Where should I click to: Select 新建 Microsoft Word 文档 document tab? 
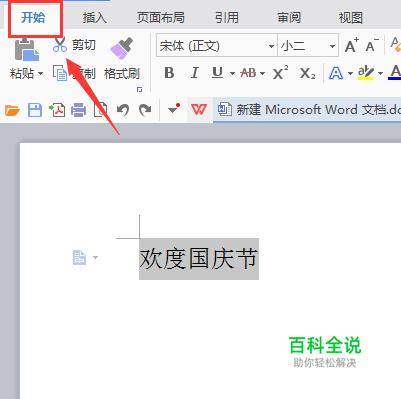pyautogui.click(x=307, y=110)
